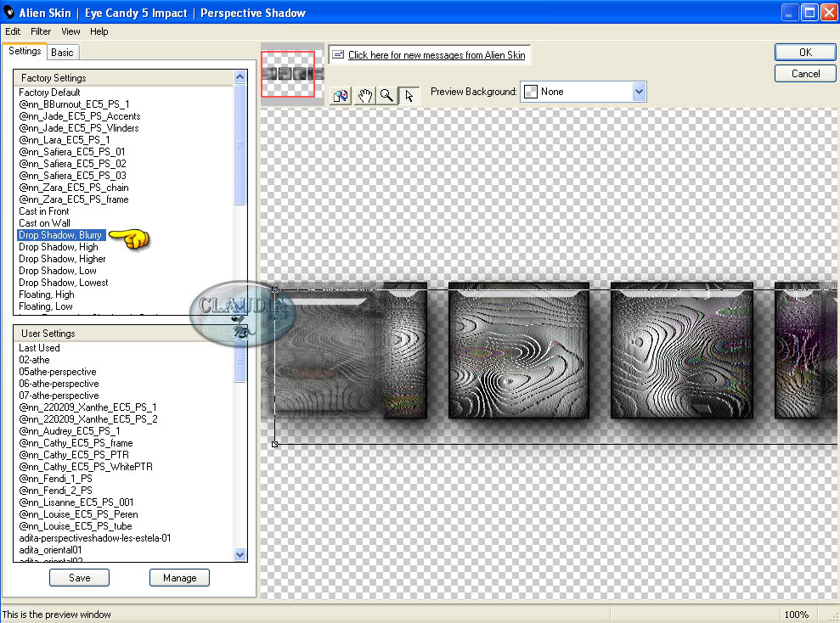Select @nn_Lara_EC5_PS_1 preset
Image resolution: width=840 pixels, height=623 pixels.
click(65, 140)
